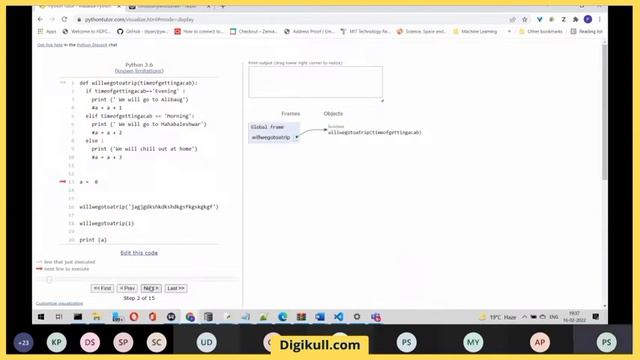Open Visual Studio Code from the taskbar
The height and width of the screenshot is (360, 640).
pyautogui.click(x=338, y=317)
